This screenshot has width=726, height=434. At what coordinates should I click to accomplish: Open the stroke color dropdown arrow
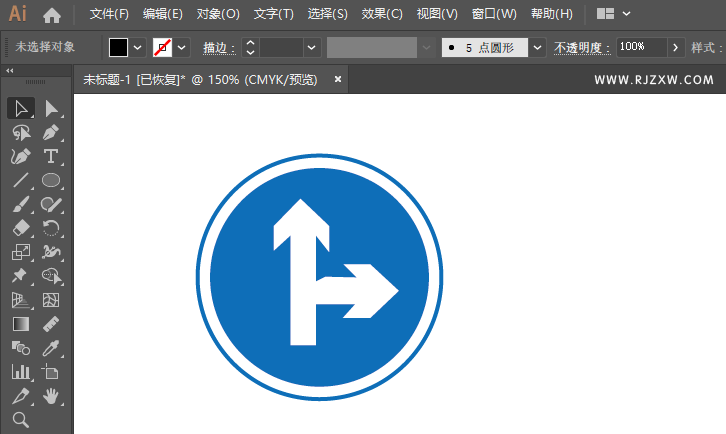pos(182,47)
